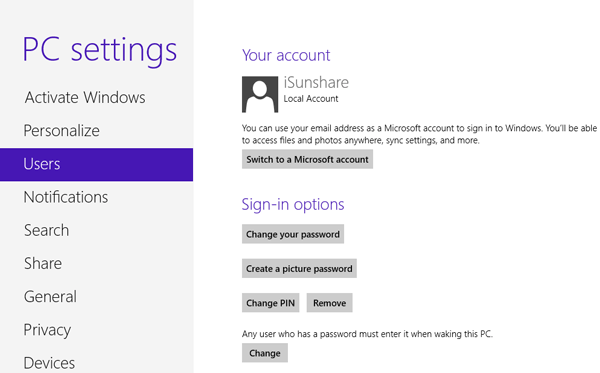Open the Devices settings category
This screenshot has width=600, height=373.
coord(49,363)
